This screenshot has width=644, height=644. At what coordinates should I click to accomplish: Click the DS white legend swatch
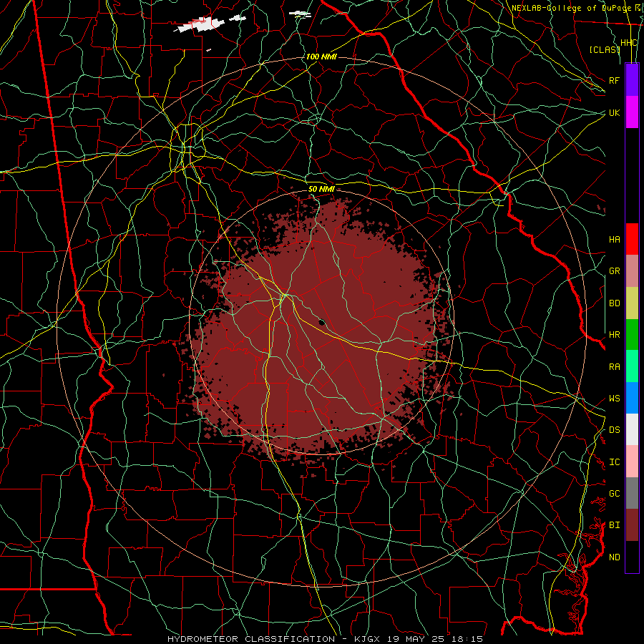[x=632, y=429]
